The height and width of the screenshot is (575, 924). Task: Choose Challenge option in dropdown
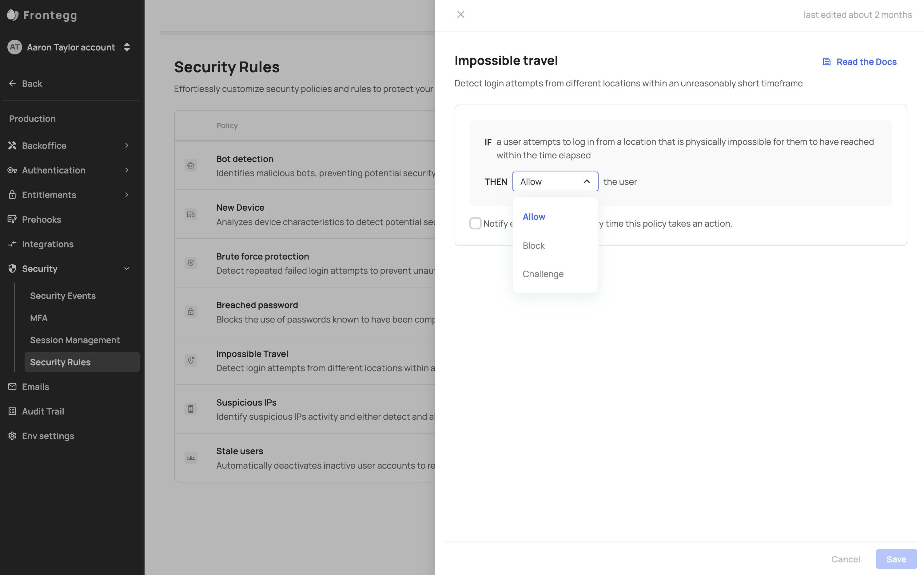(543, 274)
